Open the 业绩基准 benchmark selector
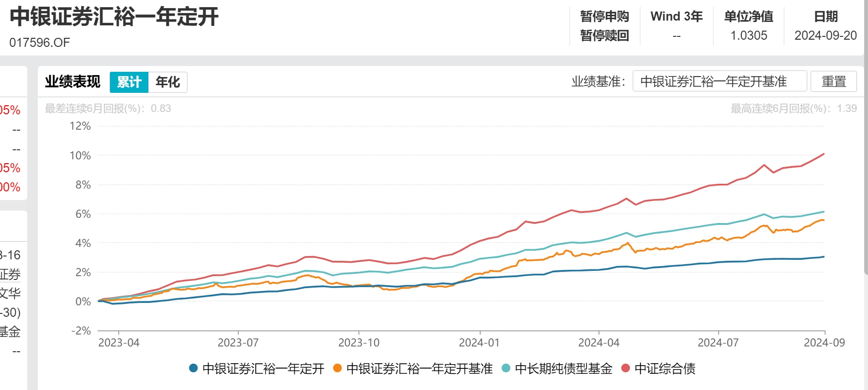 point(720,81)
